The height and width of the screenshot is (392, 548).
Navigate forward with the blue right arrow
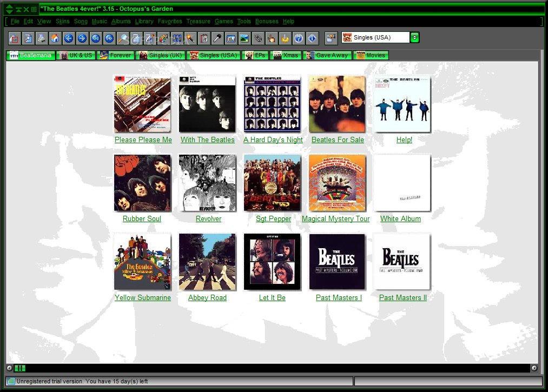82,38
